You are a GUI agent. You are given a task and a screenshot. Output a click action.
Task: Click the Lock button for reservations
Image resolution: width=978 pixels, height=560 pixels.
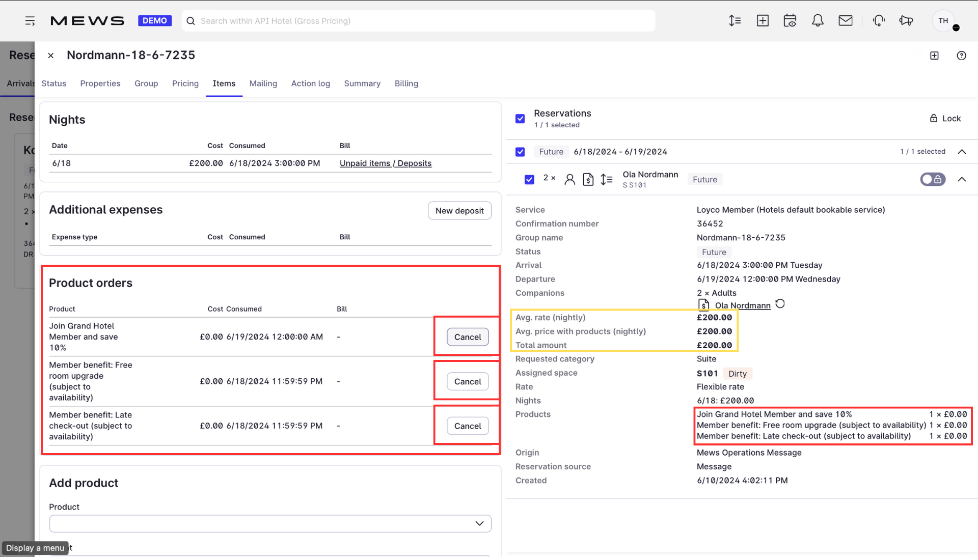click(945, 119)
